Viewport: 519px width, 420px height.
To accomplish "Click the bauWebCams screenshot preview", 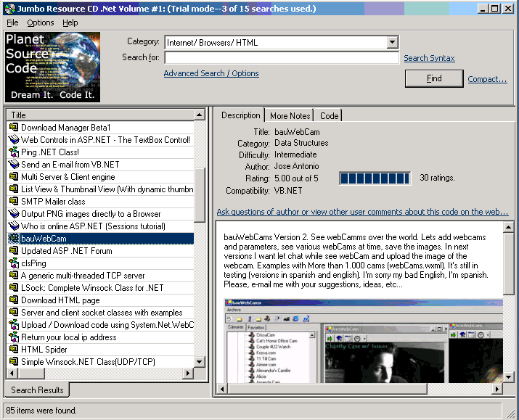I will 364,341.
